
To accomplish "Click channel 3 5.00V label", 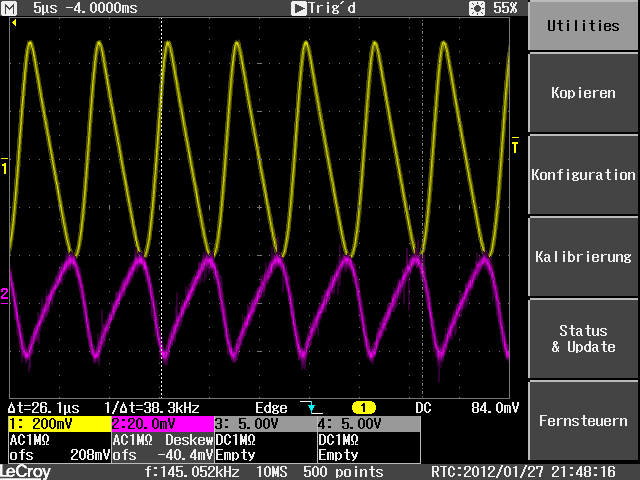I will pyautogui.click(x=266, y=424).
